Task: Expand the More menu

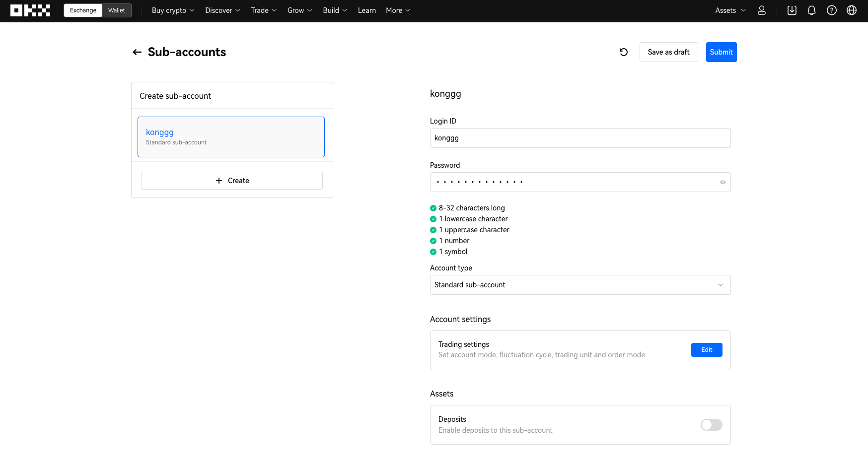Action: click(398, 10)
